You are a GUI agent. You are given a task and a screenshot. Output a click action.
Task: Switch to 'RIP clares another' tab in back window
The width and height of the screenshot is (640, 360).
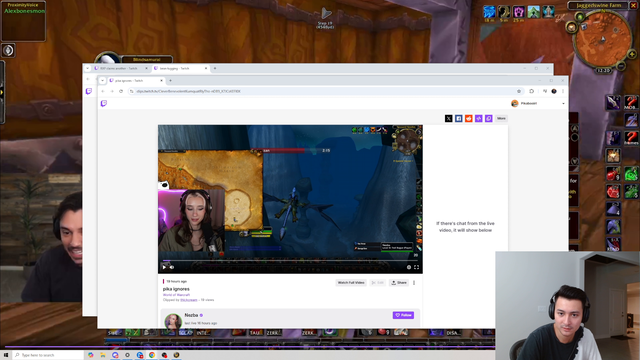[x=121, y=69]
